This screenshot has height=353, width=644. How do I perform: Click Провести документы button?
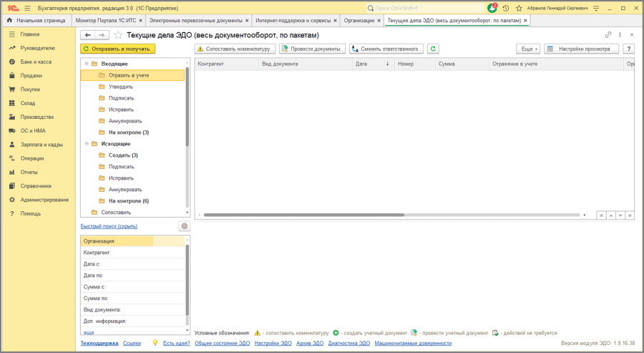[x=312, y=49]
